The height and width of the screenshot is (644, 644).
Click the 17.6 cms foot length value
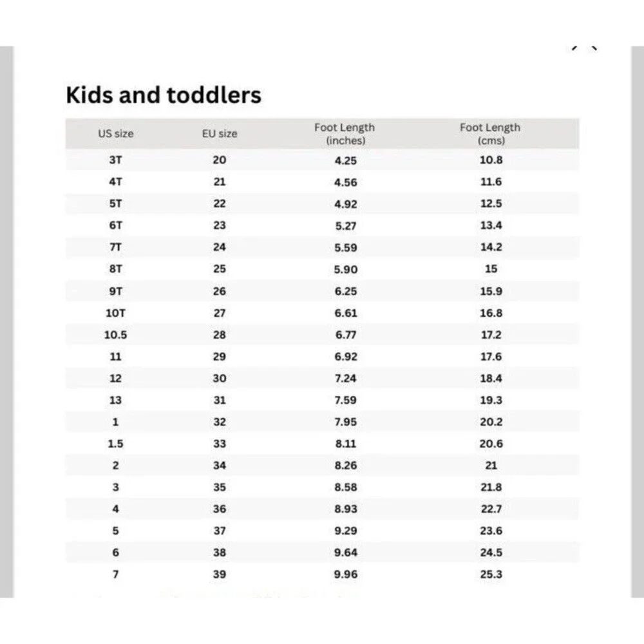click(x=491, y=357)
